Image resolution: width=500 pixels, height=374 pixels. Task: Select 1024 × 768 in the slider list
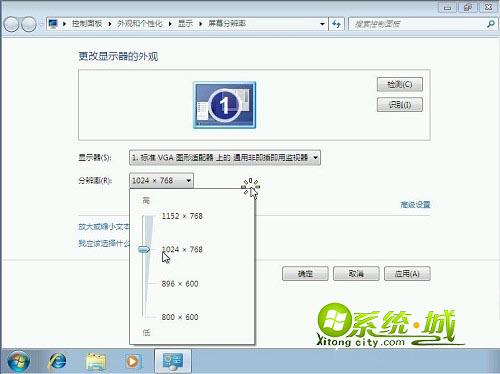click(182, 249)
